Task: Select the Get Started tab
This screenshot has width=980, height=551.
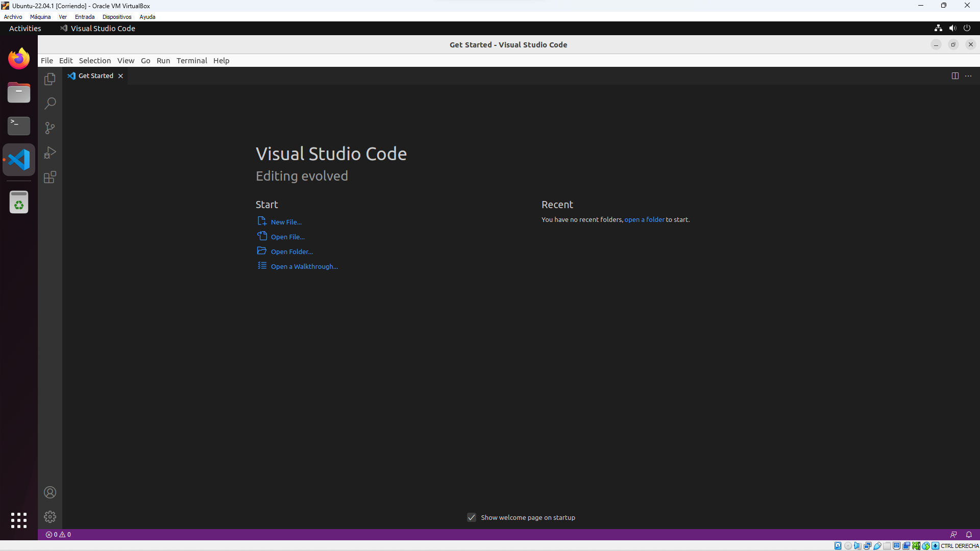Action: click(95, 76)
